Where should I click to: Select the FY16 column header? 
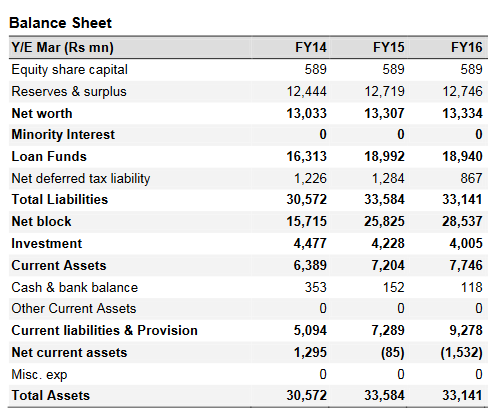(467, 47)
